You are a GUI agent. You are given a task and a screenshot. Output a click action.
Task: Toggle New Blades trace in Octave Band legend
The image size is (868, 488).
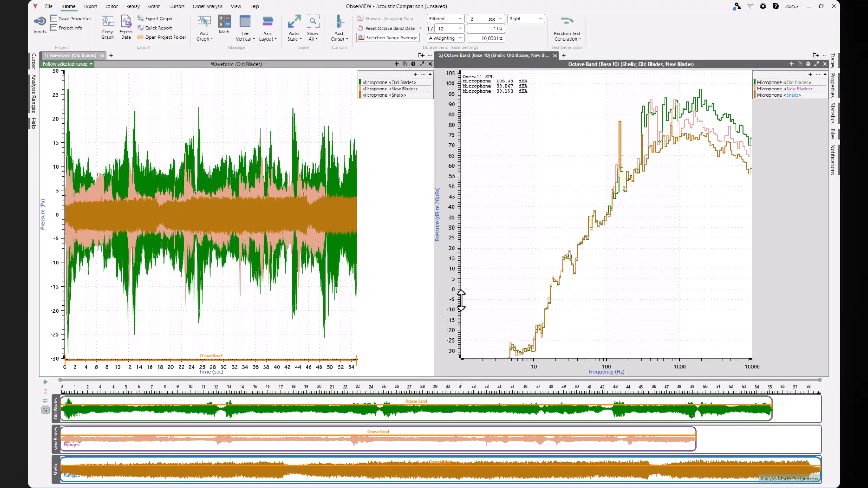pyautogui.click(x=790, y=89)
